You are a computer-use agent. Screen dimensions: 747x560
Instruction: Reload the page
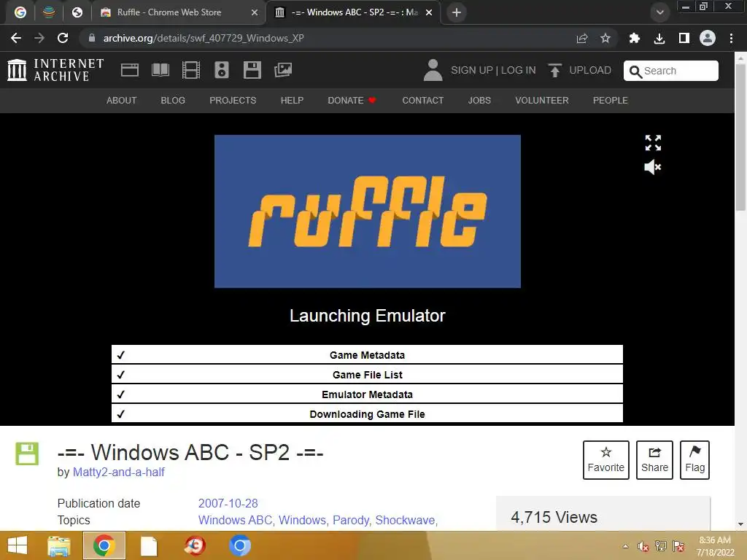63,38
